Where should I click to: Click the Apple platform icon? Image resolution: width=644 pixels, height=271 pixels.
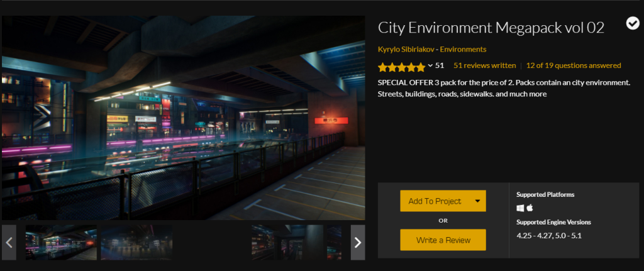pos(530,208)
